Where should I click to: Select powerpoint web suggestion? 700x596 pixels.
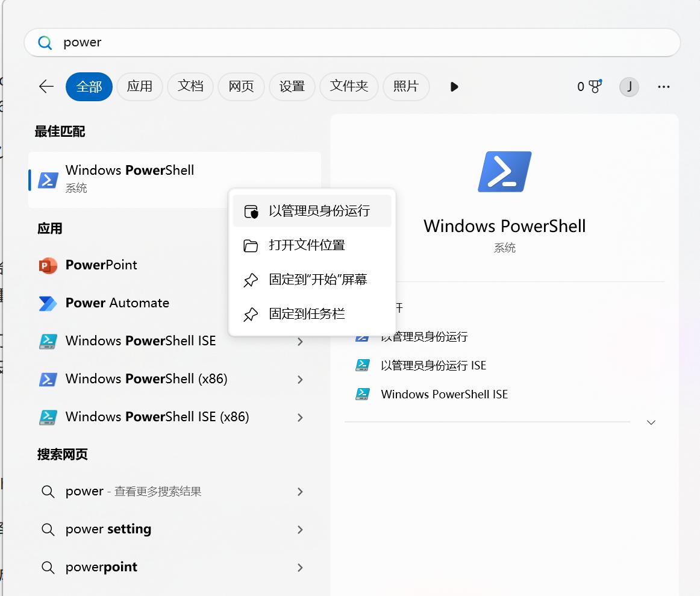175,568
